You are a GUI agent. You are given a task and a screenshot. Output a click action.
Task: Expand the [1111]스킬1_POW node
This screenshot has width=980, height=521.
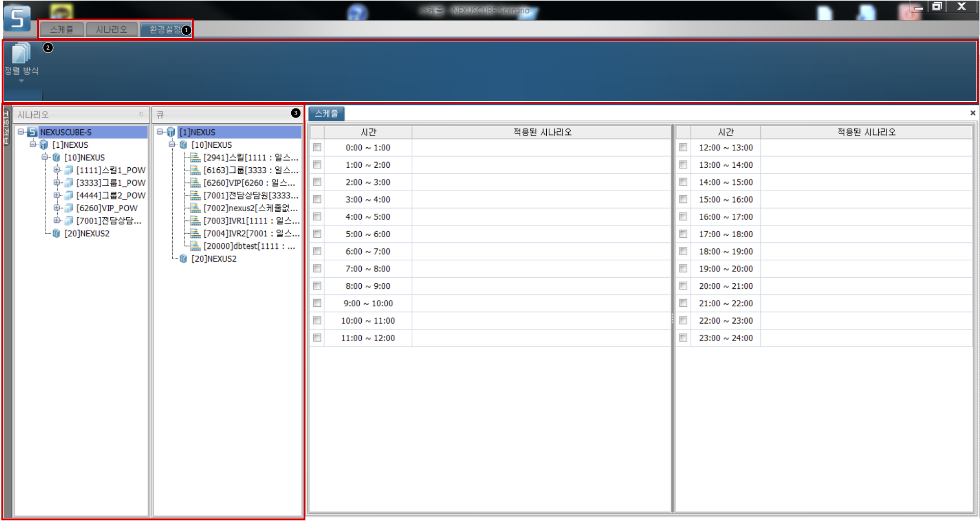click(57, 169)
